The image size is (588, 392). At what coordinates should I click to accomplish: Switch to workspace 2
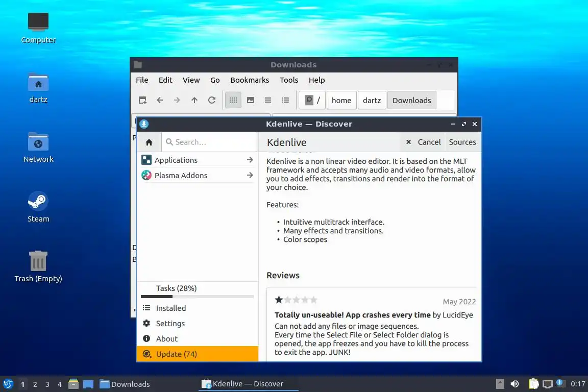tap(35, 384)
